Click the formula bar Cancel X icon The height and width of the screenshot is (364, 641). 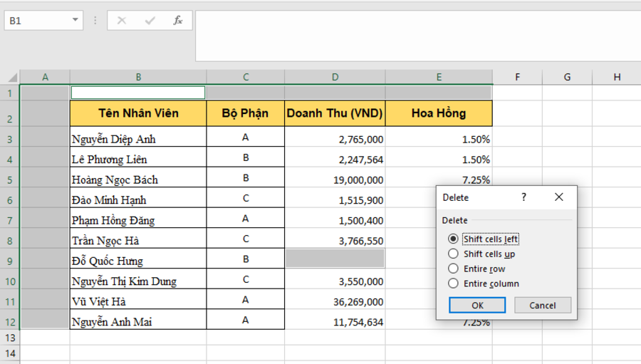coord(122,21)
